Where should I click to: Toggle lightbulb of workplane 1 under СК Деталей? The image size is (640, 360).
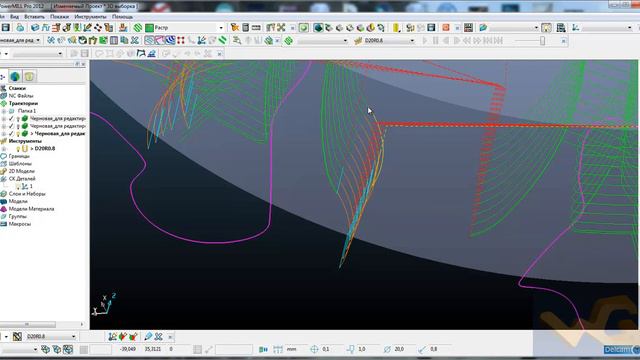18,186
